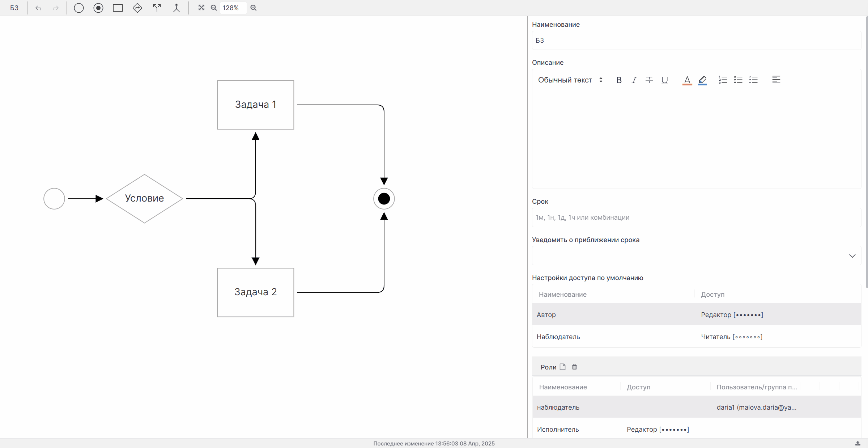Insert a checklist
This screenshot has width=868, height=448.
753,80
